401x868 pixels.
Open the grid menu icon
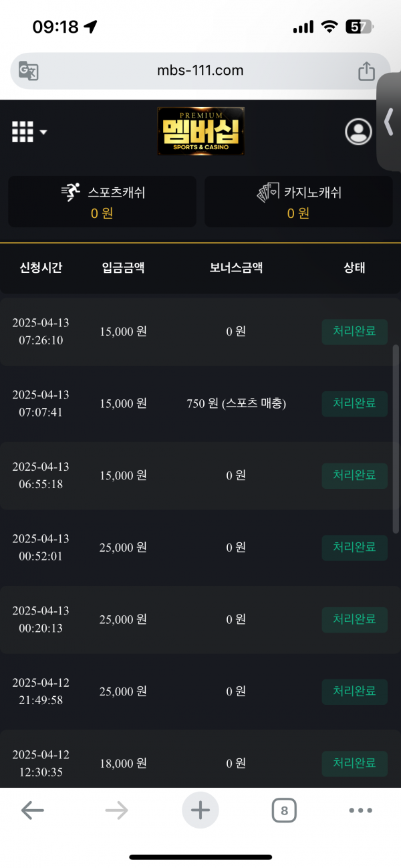click(23, 132)
